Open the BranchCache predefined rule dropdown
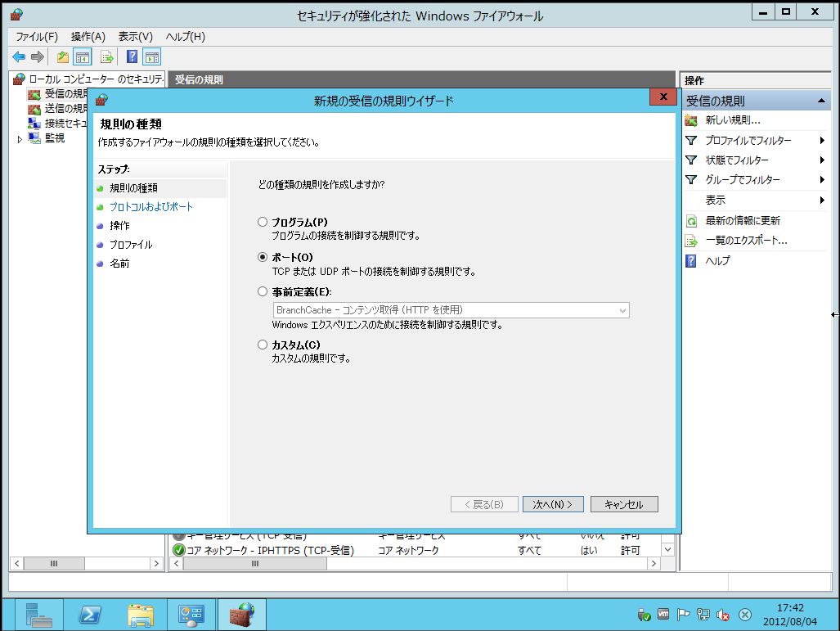The height and width of the screenshot is (631, 840). [x=451, y=310]
